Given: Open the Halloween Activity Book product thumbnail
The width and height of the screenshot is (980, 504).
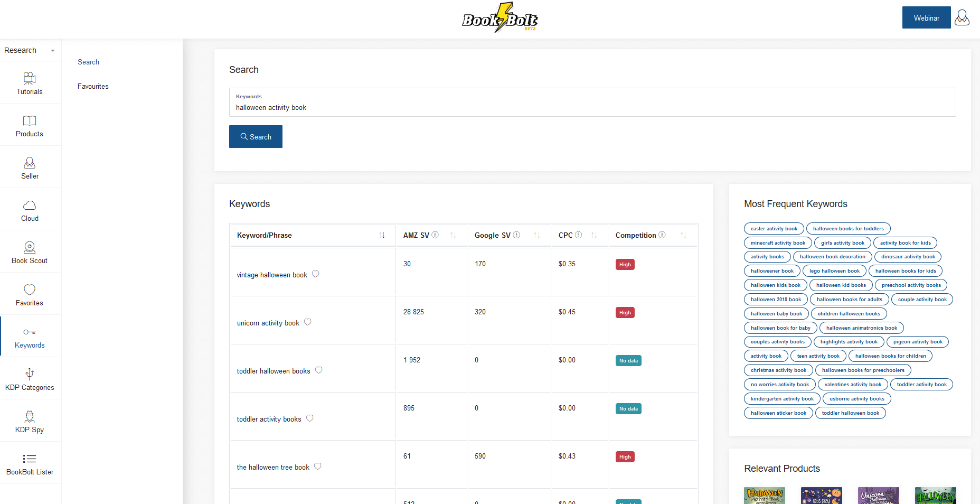Looking at the screenshot, I should [x=764, y=496].
